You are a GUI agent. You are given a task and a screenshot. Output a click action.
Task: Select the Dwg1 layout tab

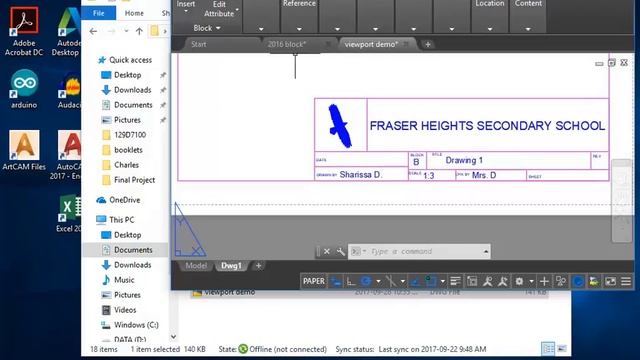point(231,266)
